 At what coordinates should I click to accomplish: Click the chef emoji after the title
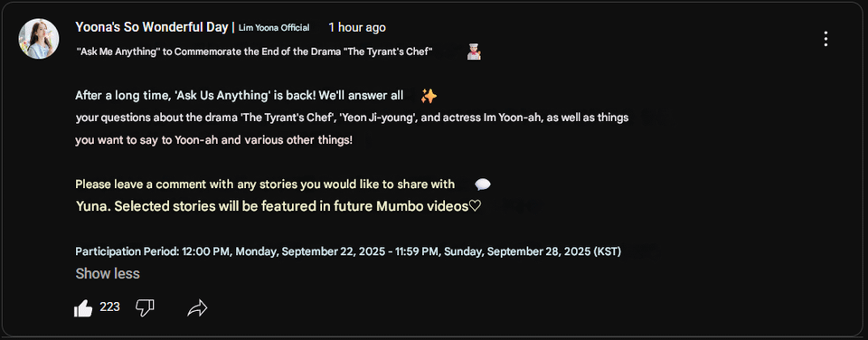(474, 52)
